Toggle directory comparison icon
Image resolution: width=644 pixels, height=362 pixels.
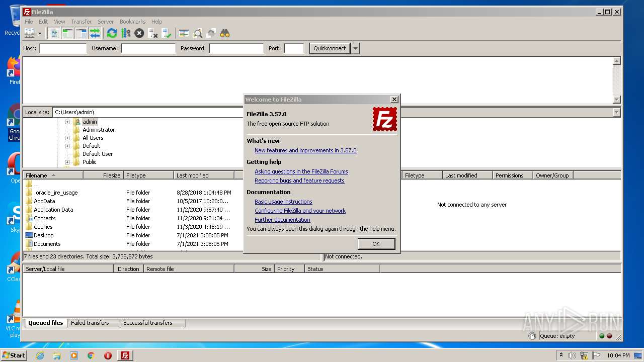point(198,33)
